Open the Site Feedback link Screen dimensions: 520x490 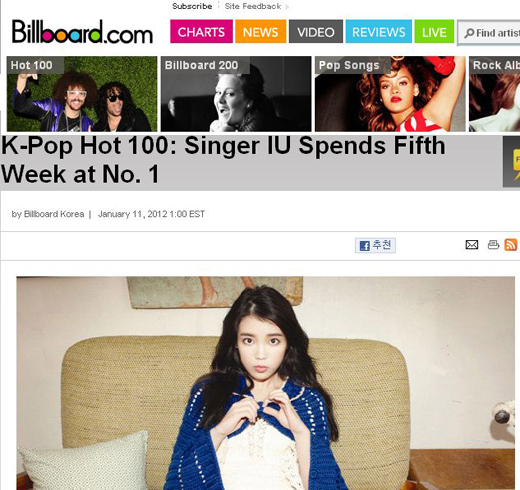pyautogui.click(x=253, y=6)
